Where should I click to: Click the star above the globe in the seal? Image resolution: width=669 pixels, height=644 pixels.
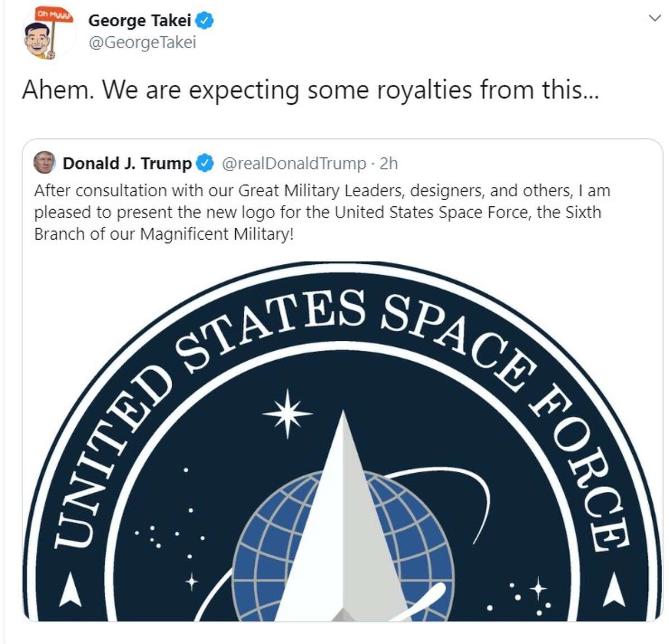tap(287, 413)
